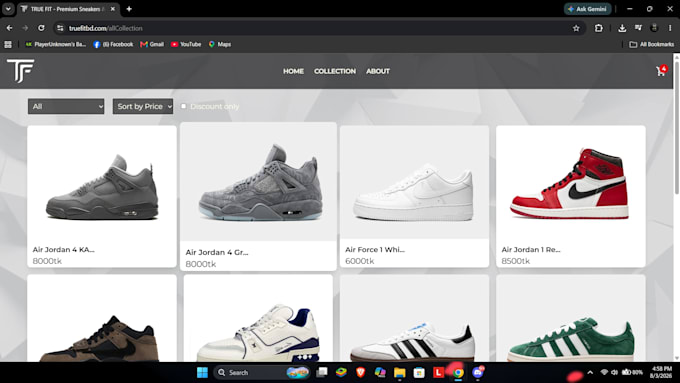Launch BlueStacks from the taskbar

[x=341, y=372]
